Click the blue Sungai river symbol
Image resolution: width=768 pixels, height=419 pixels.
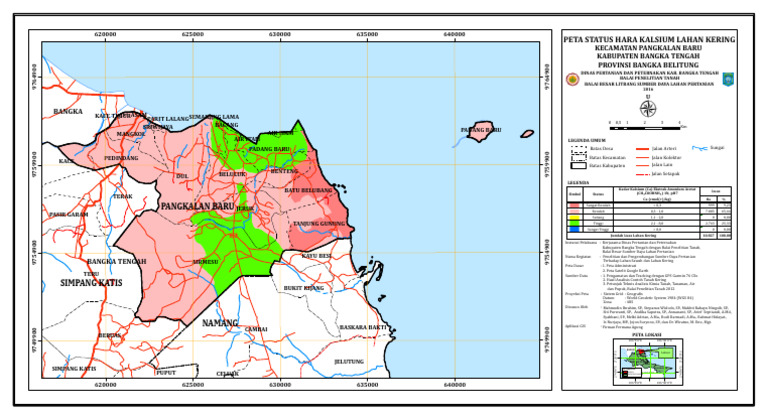tap(699, 148)
